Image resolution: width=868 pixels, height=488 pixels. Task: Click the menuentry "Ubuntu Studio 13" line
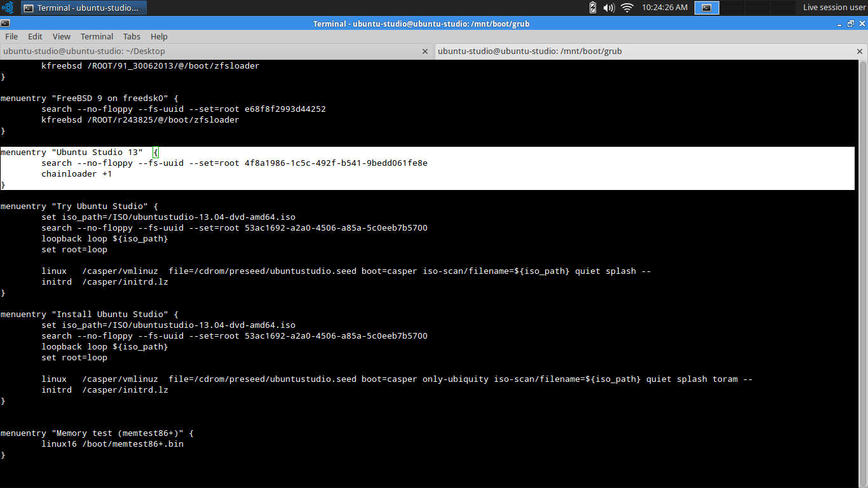(x=79, y=152)
